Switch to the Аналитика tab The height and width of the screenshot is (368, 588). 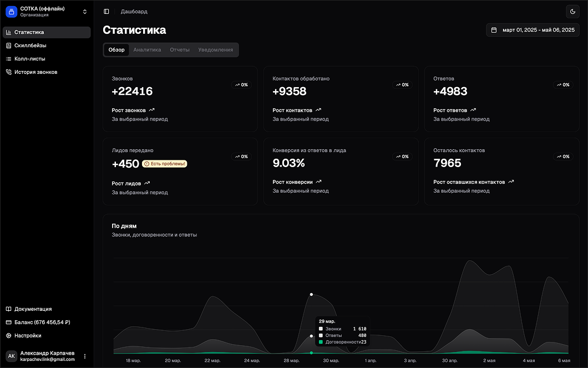point(147,50)
